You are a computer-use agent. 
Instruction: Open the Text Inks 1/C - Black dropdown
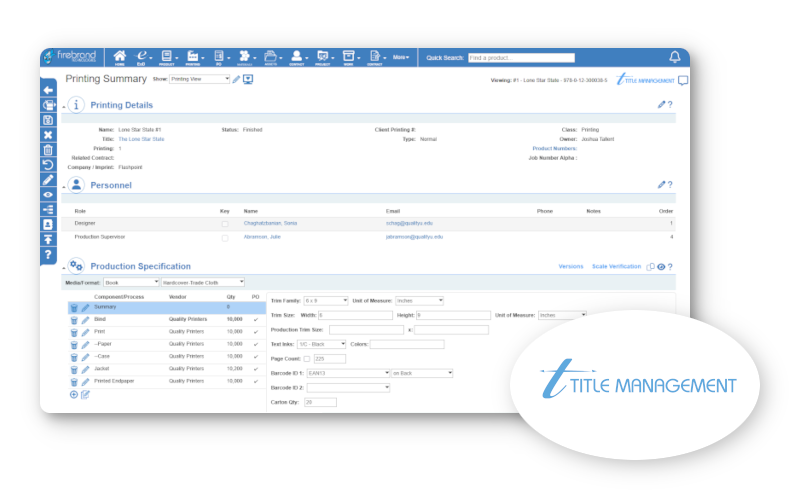(x=322, y=344)
